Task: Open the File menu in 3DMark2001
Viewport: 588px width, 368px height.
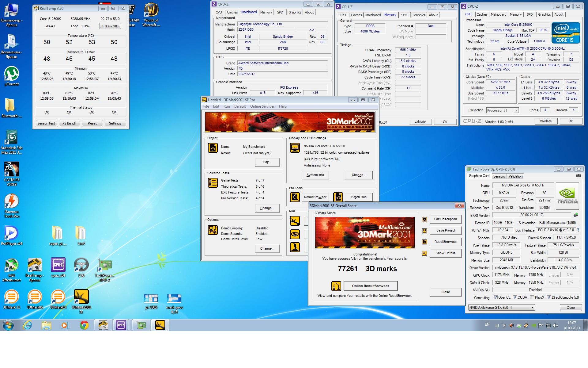Action: pyautogui.click(x=206, y=106)
